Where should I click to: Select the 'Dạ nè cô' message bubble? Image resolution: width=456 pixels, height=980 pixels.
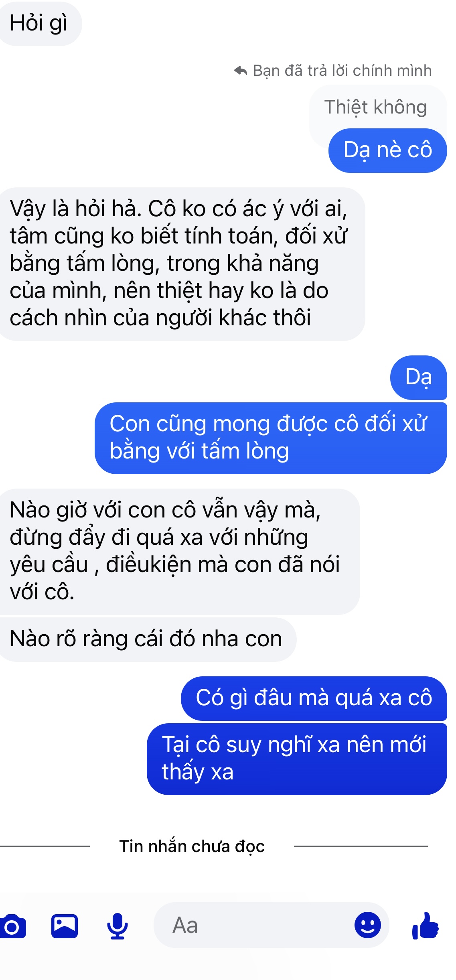pos(387,150)
